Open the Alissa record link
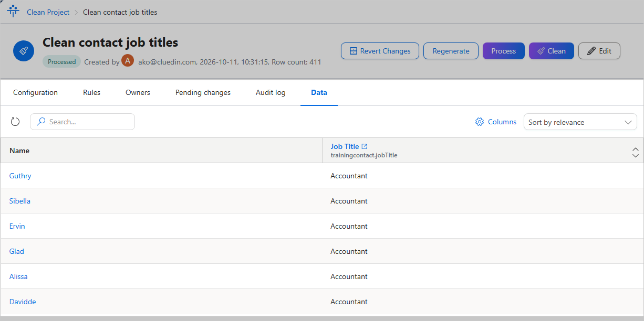644x321 pixels. [18, 276]
